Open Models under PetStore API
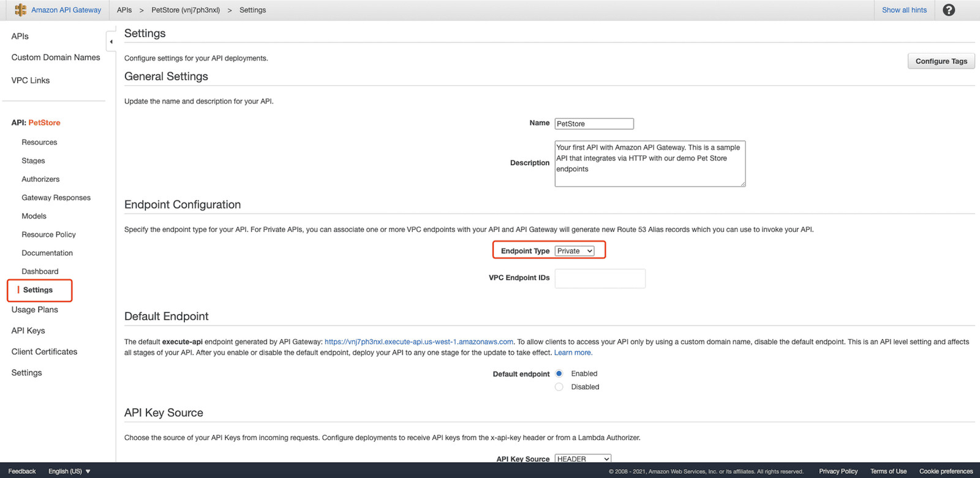Viewport: 980px width, 478px height. pyautogui.click(x=34, y=216)
